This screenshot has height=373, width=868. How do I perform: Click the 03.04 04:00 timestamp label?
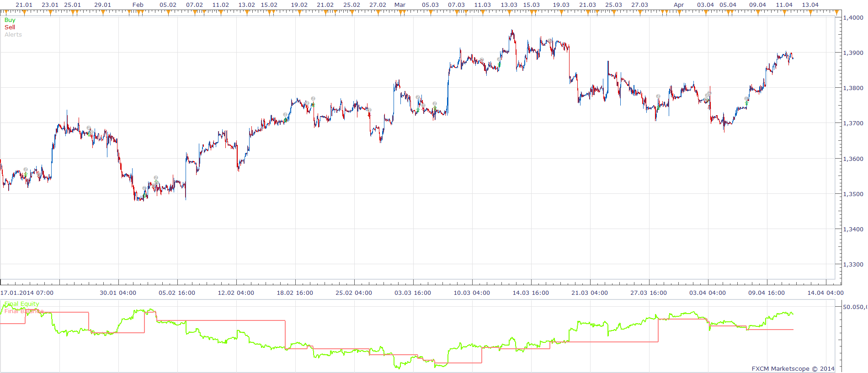[x=708, y=293]
